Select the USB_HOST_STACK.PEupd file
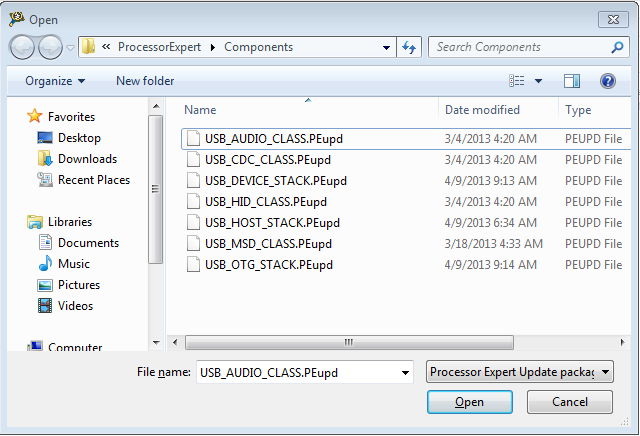This screenshot has width=640, height=436. click(272, 223)
